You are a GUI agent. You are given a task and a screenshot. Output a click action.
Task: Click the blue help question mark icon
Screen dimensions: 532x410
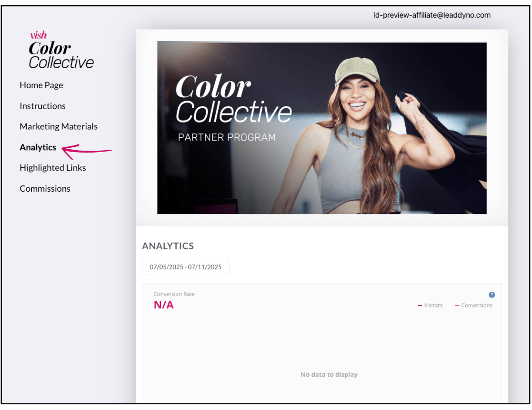(x=492, y=295)
